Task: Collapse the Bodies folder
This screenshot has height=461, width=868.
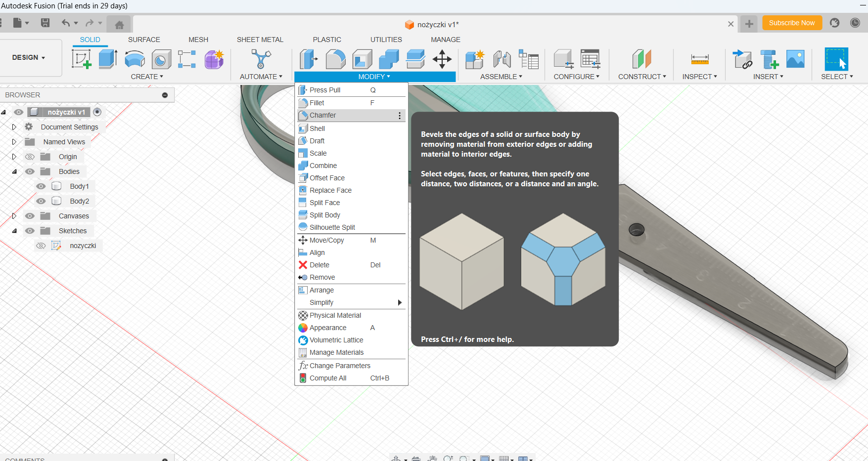Action: click(x=14, y=171)
